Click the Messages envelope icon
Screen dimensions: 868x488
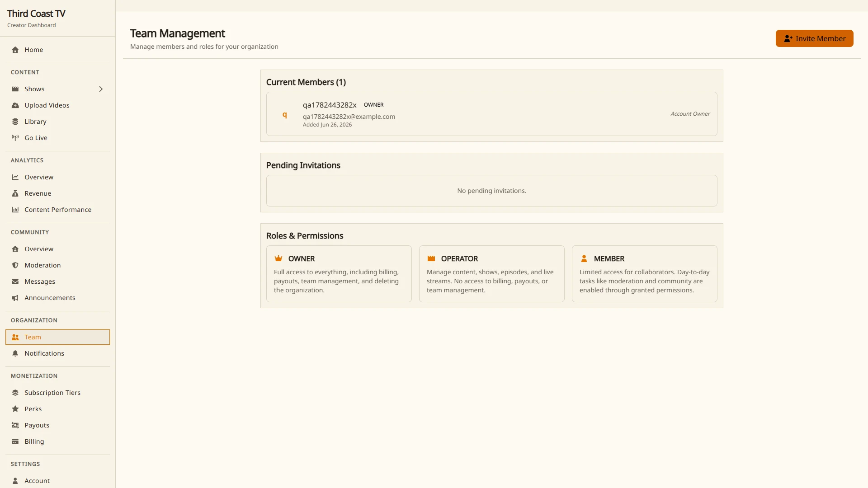(15, 282)
